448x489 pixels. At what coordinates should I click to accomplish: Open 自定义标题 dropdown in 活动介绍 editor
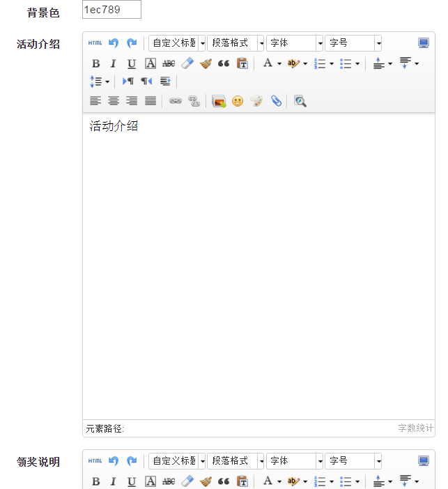177,43
